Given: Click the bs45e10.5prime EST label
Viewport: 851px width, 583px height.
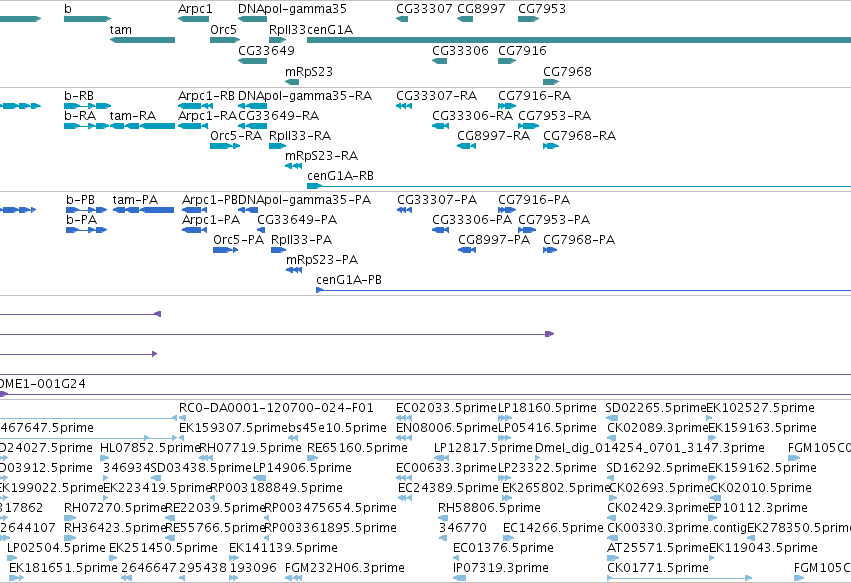Looking at the screenshot, I should click(x=336, y=428).
